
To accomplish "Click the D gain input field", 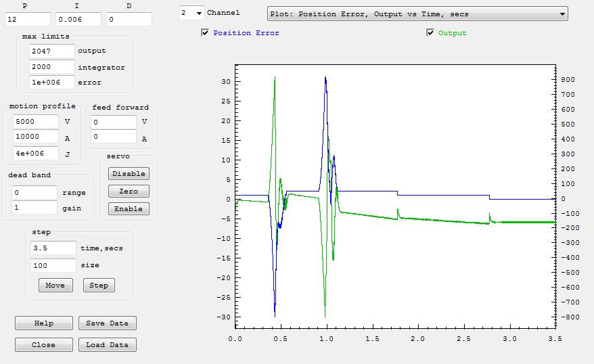I will pyautogui.click(x=129, y=20).
